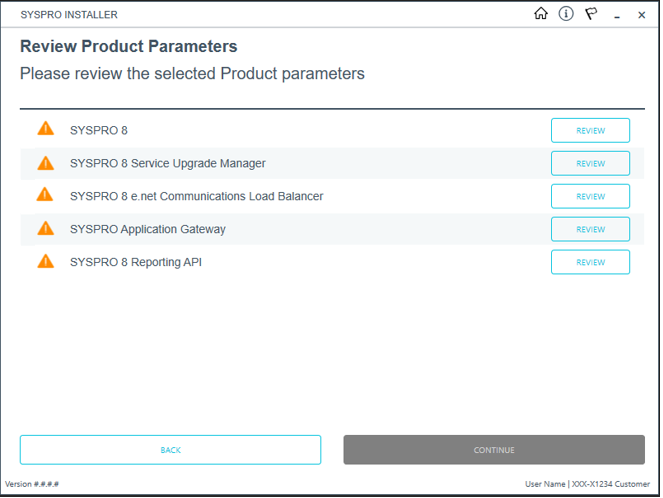Select the SYSPRO Application Gateway row label
The image size is (663, 498).
[x=147, y=229]
